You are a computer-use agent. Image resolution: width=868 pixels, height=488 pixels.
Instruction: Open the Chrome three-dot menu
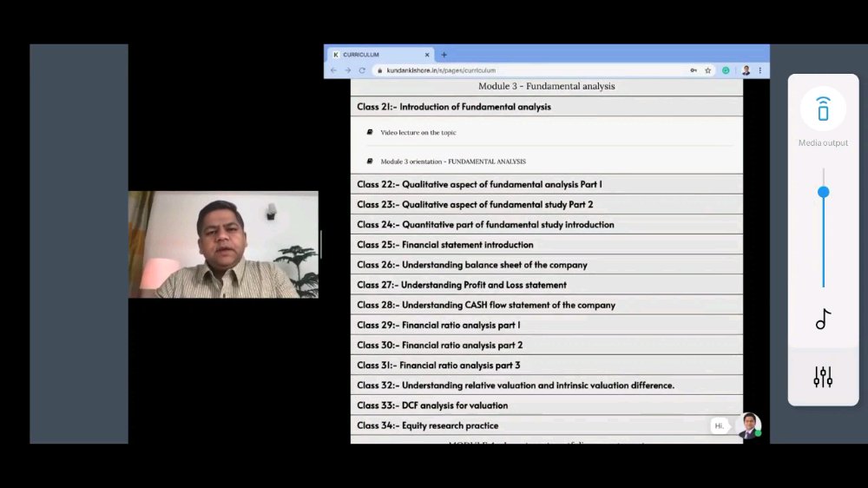tap(760, 70)
